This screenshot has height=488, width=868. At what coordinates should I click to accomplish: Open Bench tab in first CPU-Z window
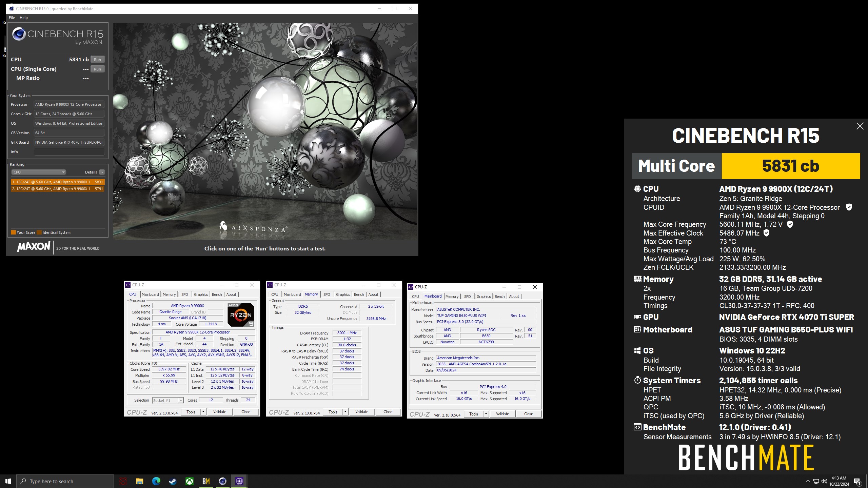pyautogui.click(x=217, y=294)
